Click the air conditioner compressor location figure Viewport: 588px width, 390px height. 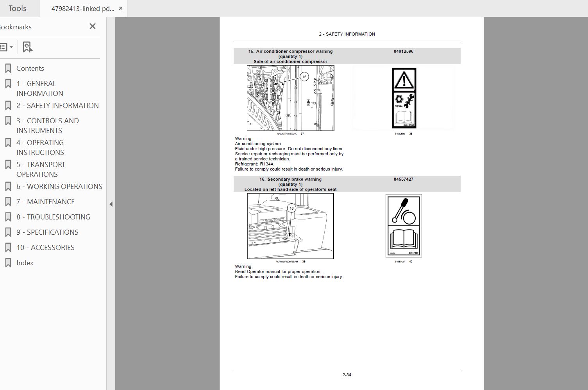click(291, 98)
